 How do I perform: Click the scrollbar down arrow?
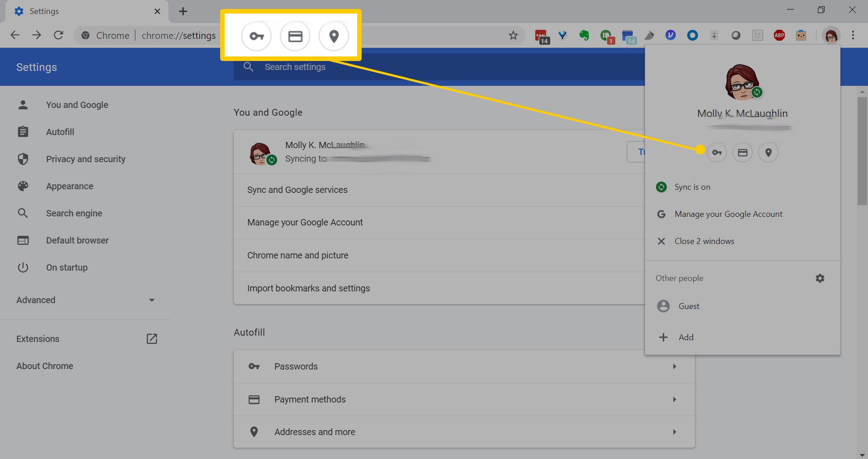pyautogui.click(x=862, y=454)
